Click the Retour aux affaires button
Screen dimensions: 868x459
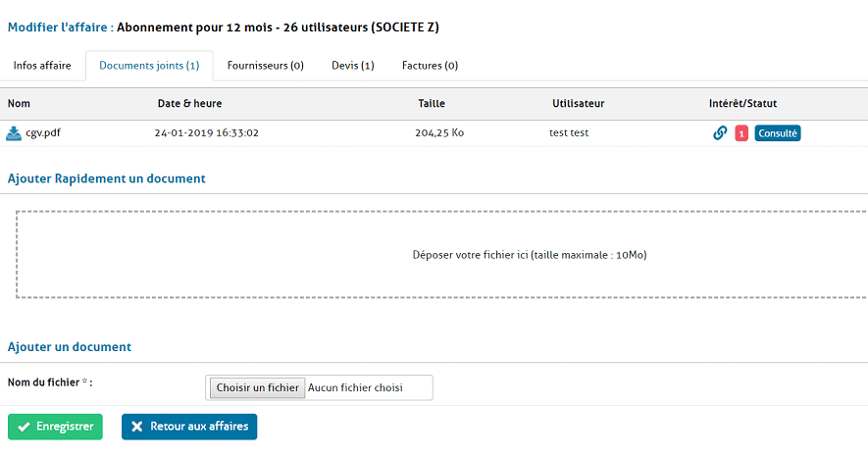click(x=189, y=427)
